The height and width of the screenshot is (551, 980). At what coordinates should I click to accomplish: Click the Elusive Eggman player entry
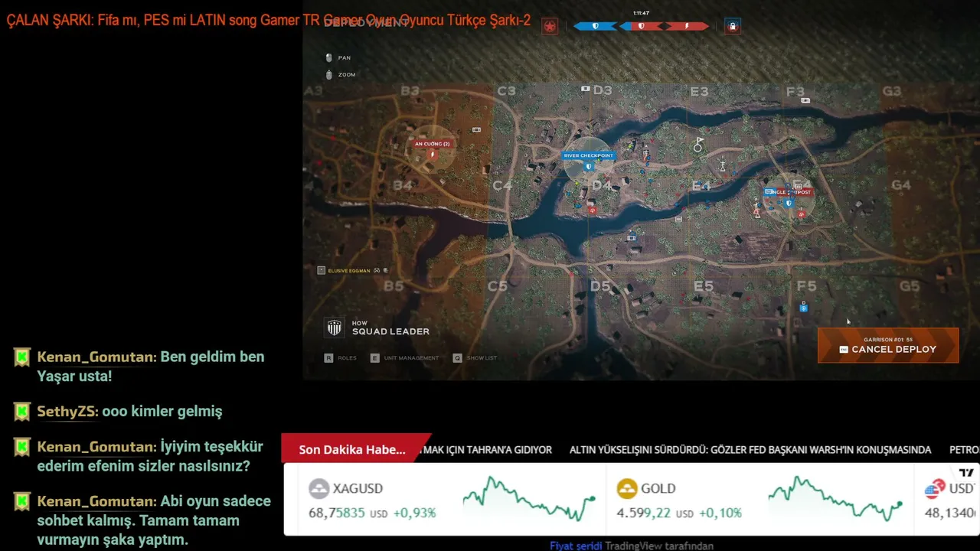[353, 270]
